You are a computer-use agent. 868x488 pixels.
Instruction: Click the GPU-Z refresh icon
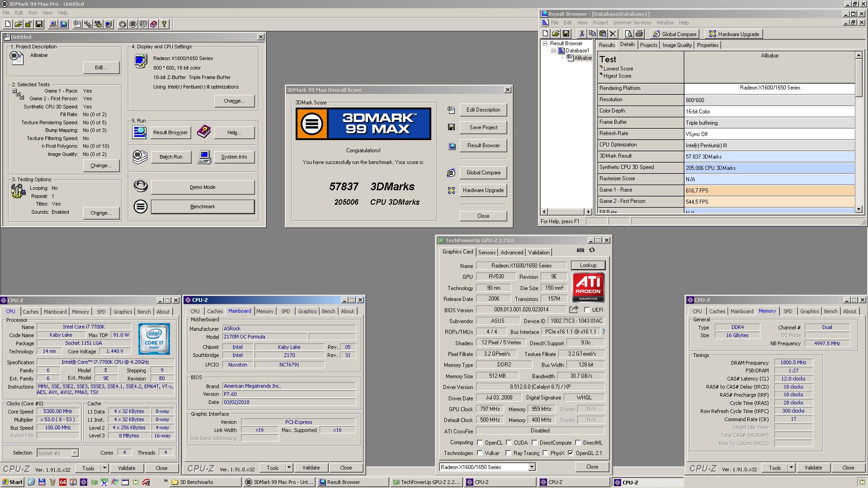592,250
